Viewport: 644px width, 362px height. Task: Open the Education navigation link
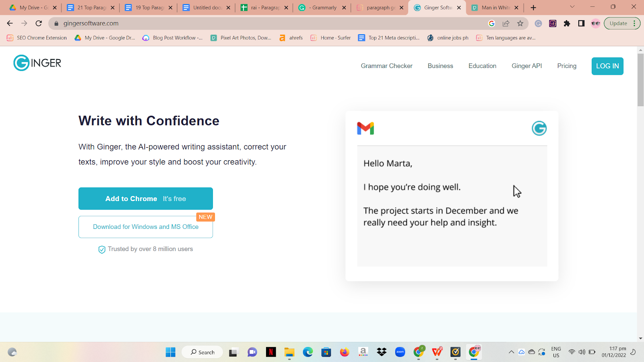point(482,66)
